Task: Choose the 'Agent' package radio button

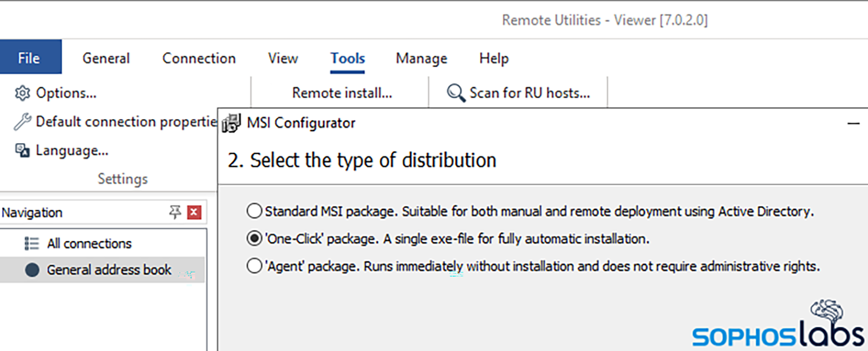Action: (x=254, y=266)
